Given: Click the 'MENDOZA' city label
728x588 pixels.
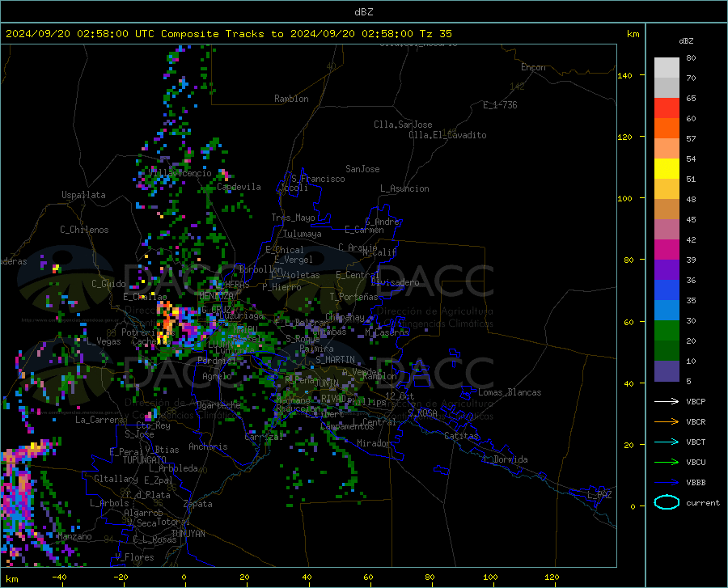Looking at the screenshot, I should tap(216, 295).
